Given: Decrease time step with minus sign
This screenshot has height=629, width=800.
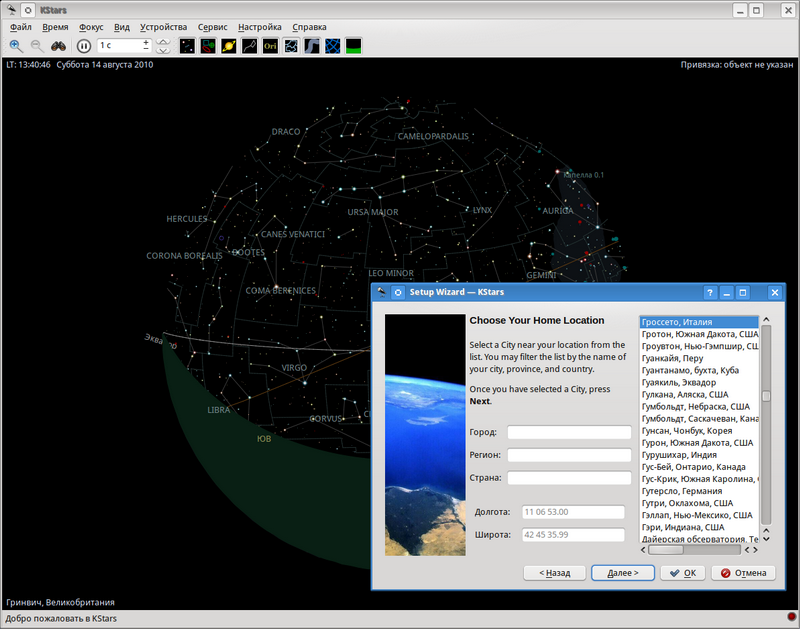Looking at the screenshot, I should [x=146, y=48].
